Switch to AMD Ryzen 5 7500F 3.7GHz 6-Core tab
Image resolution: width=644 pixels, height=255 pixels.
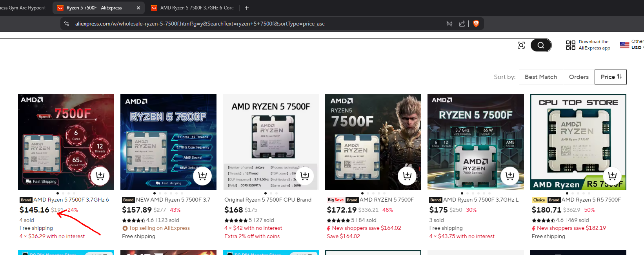(193, 8)
